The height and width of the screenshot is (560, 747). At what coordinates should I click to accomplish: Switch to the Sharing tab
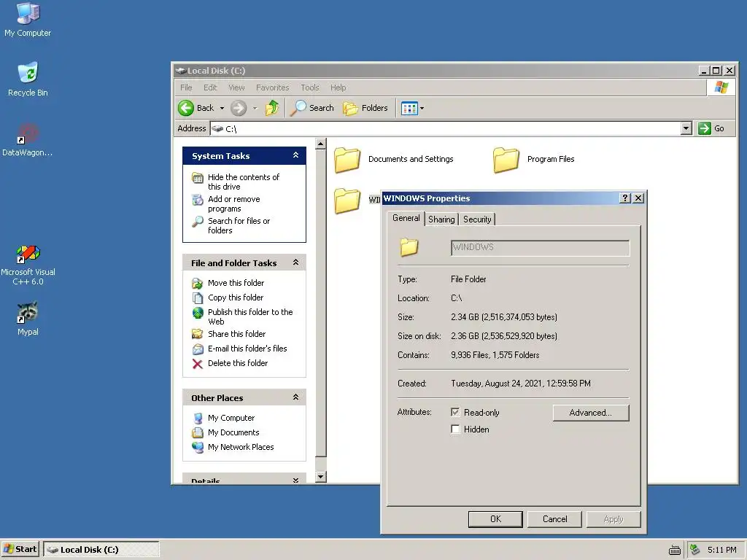[x=441, y=219]
